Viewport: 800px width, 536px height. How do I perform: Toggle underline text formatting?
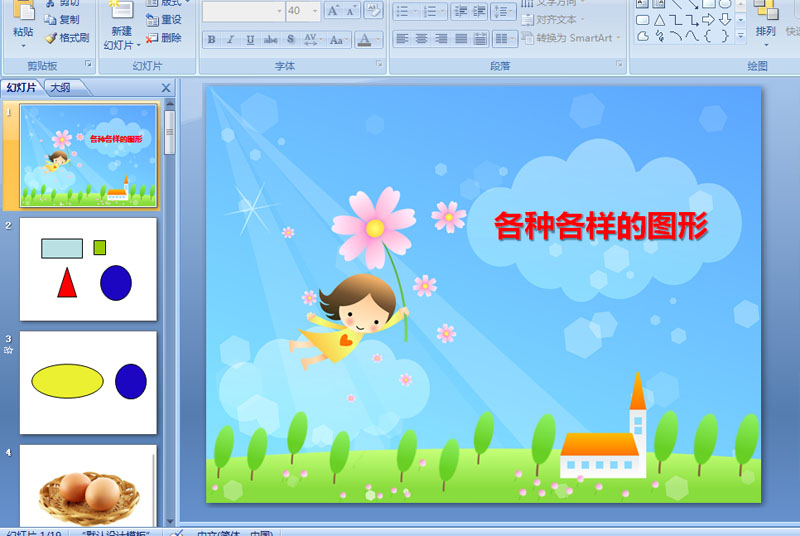(x=250, y=39)
